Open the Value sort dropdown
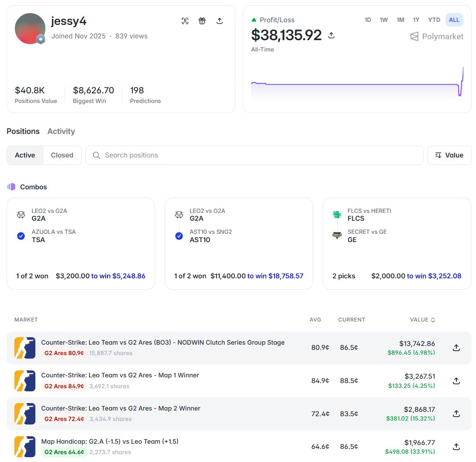476x462 pixels. coord(449,155)
